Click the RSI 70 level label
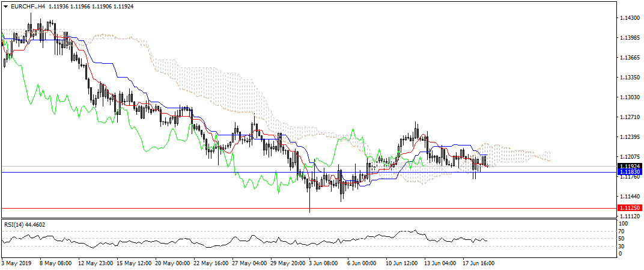Viewport: 644px width, 270px height. coord(624,231)
